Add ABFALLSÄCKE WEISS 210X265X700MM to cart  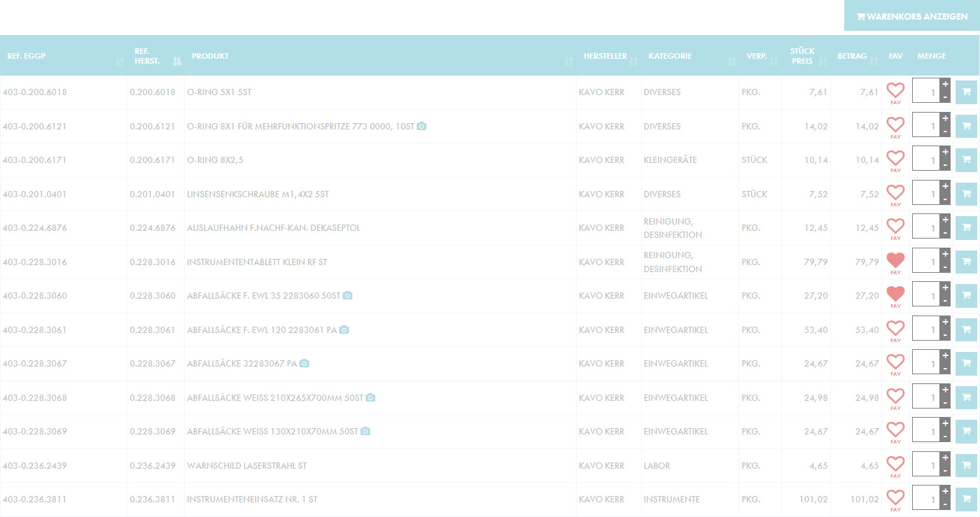pos(966,397)
